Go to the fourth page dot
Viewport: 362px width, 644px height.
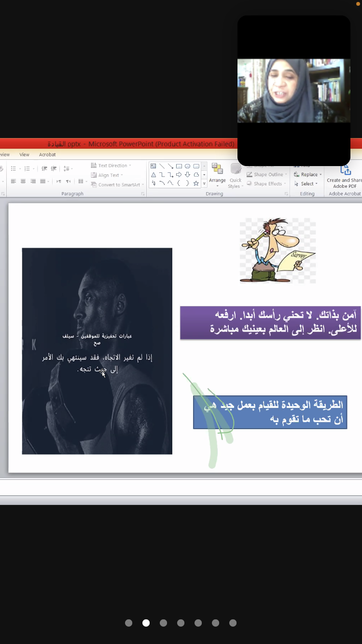[181, 623]
